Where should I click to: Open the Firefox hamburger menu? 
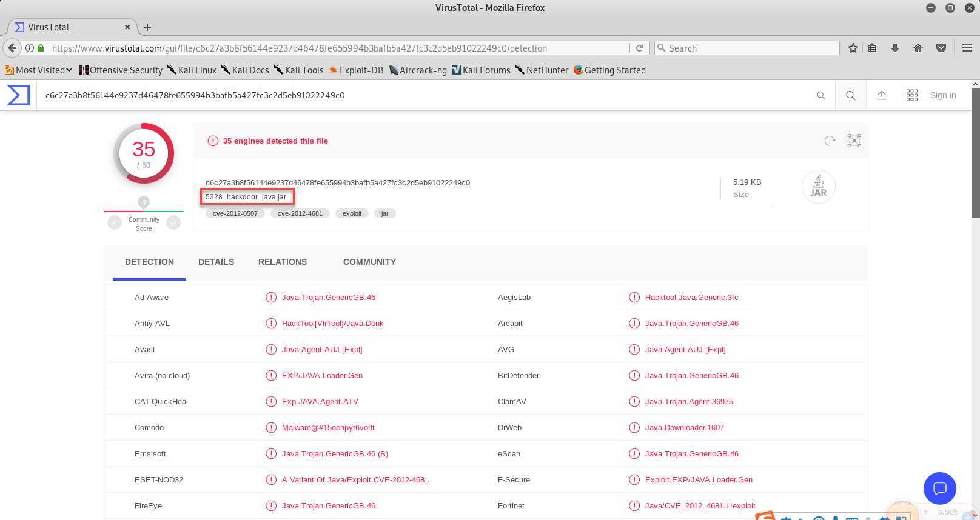point(967,48)
